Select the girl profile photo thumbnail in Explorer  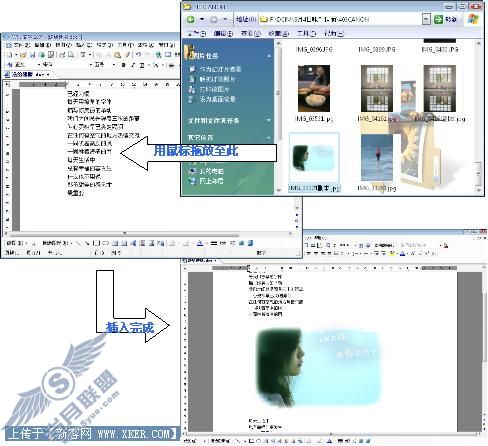tap(314, 158)
